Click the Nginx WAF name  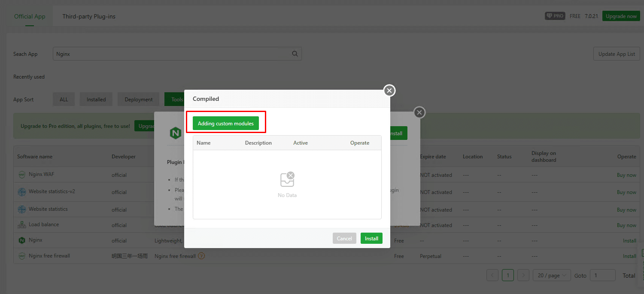pos(42,174)
